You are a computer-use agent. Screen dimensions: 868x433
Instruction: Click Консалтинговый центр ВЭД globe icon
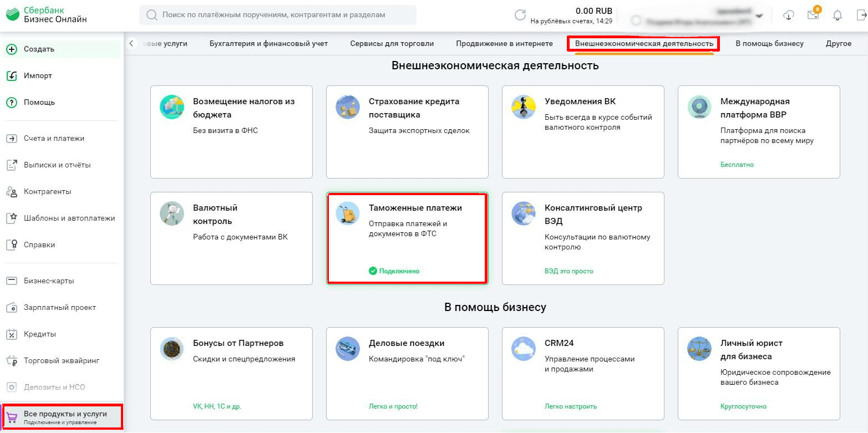(x=524, y=213)
